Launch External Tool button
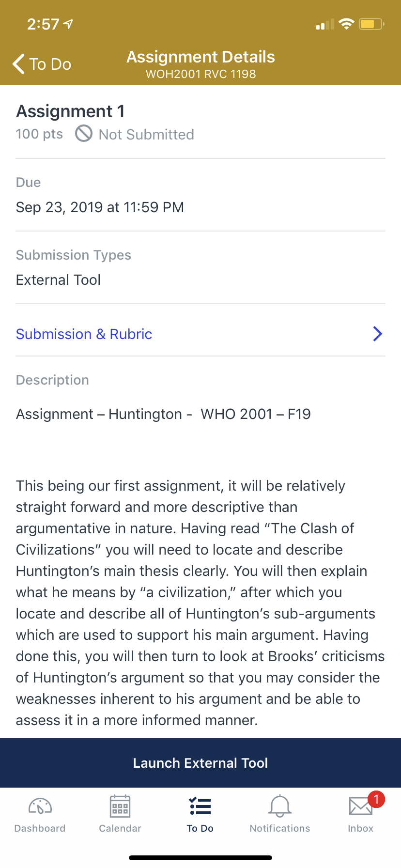This screenshot has height=868, width=401. click(x=200, y=763)
